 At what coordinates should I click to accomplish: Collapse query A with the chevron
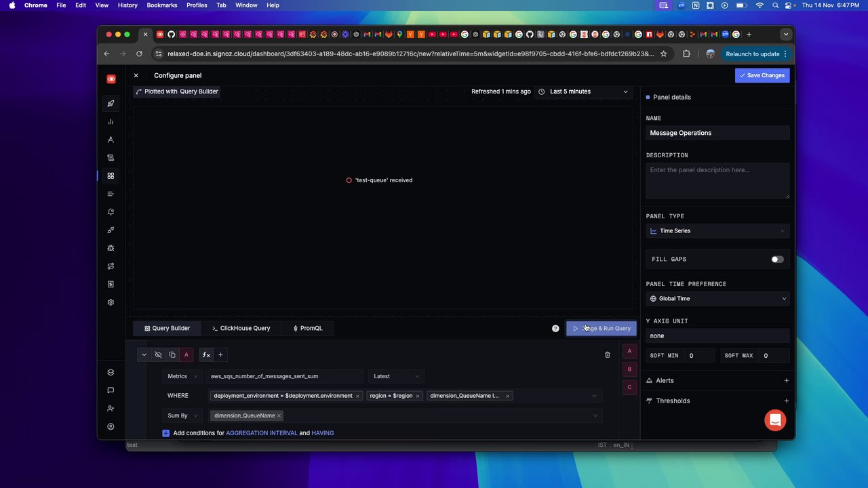[x=144, y=354]
